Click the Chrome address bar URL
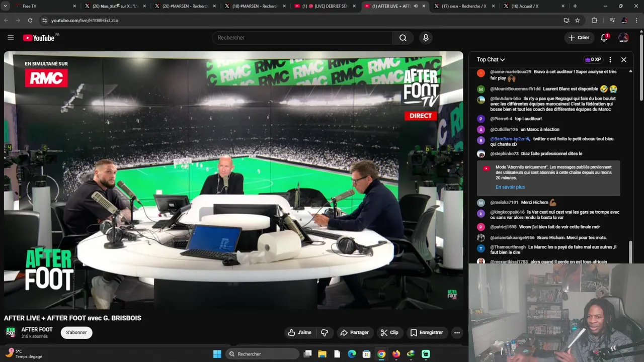This screenshot has height=362, width=644. point(85,20)
